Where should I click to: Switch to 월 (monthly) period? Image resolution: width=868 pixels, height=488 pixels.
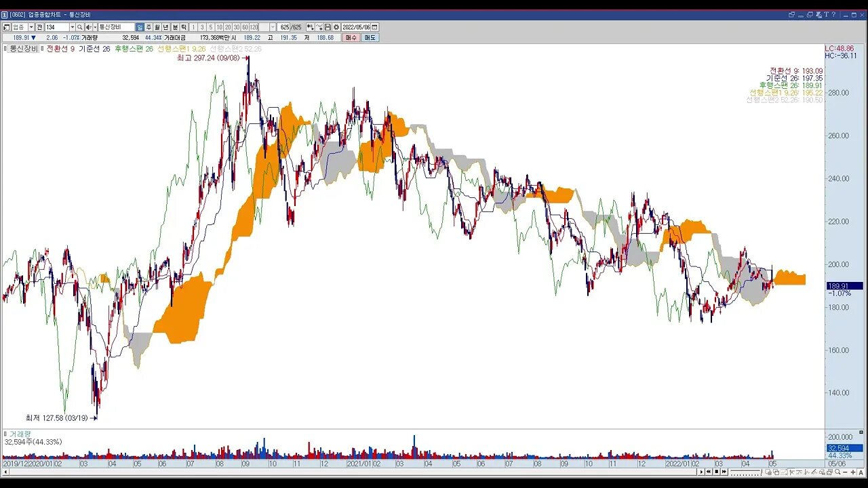click(x=157, y=27)
